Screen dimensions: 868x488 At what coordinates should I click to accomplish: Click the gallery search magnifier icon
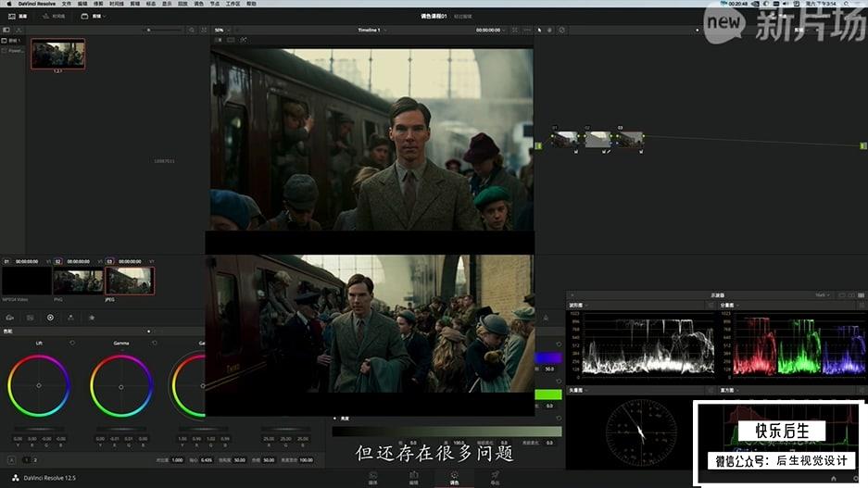[x=192, y=30]
